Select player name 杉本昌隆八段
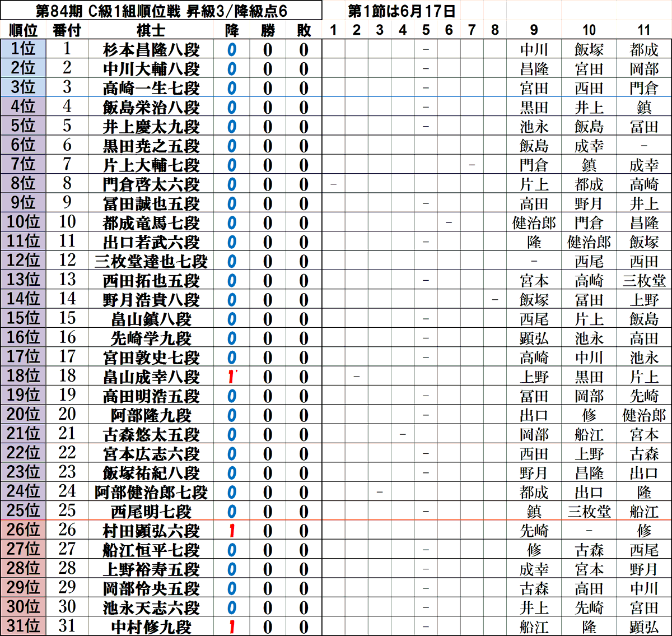This screenshot has height=636, width=672. pos(151,50)
